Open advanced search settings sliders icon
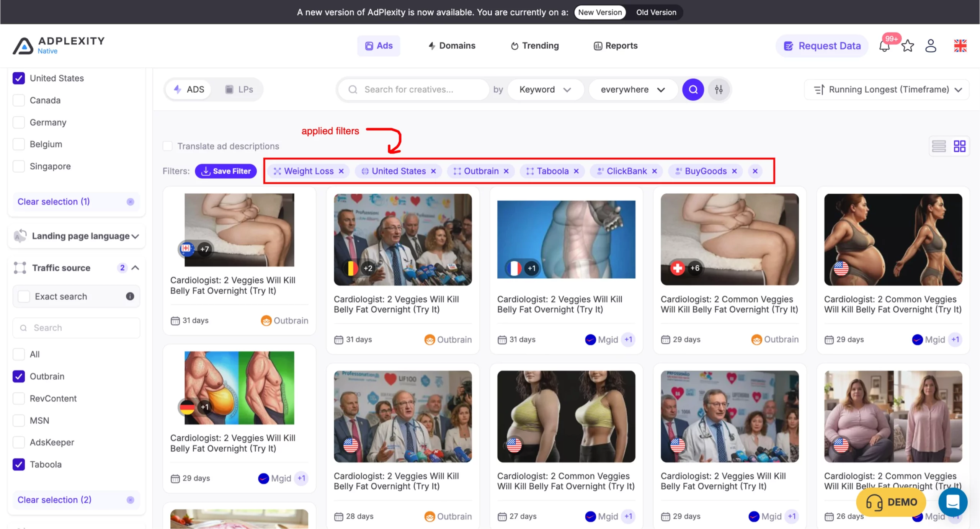The image size is (980, 529). point(719,90)
